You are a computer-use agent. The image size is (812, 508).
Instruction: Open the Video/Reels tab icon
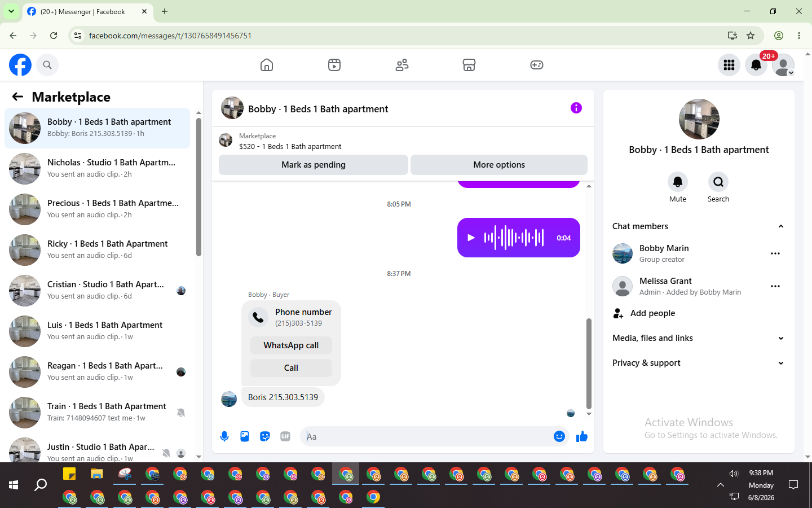click(x=334, y=65)
